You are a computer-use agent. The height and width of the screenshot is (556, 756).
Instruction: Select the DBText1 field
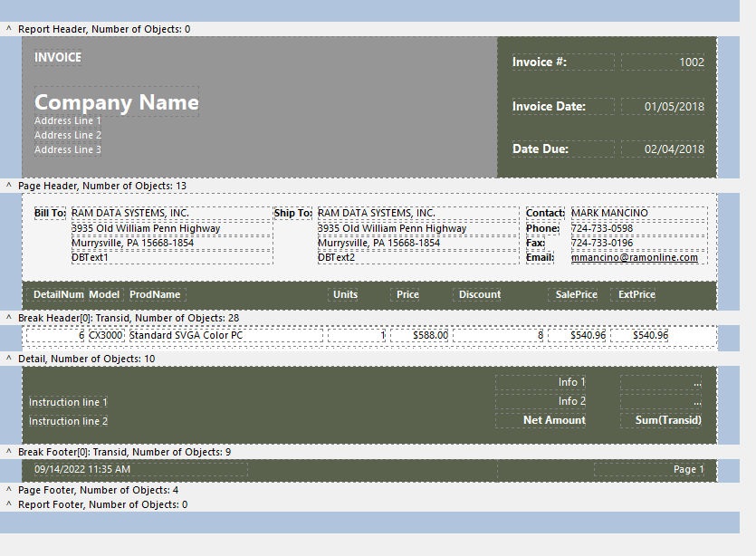pos(172,257)
